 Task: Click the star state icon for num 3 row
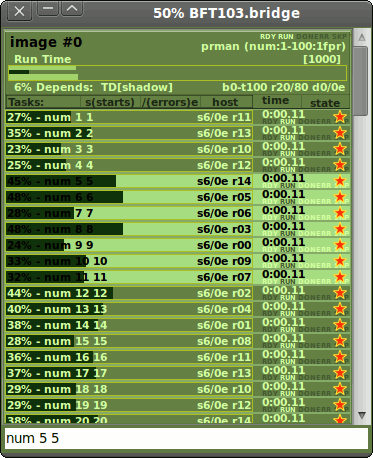pos(340,149)
